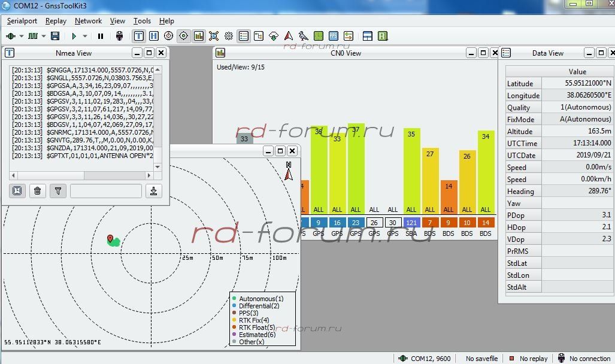This screenshot has height=364, width=615.
Task: Click the COM12, 9600 status bar entry
Action: (x=425, y=358)
